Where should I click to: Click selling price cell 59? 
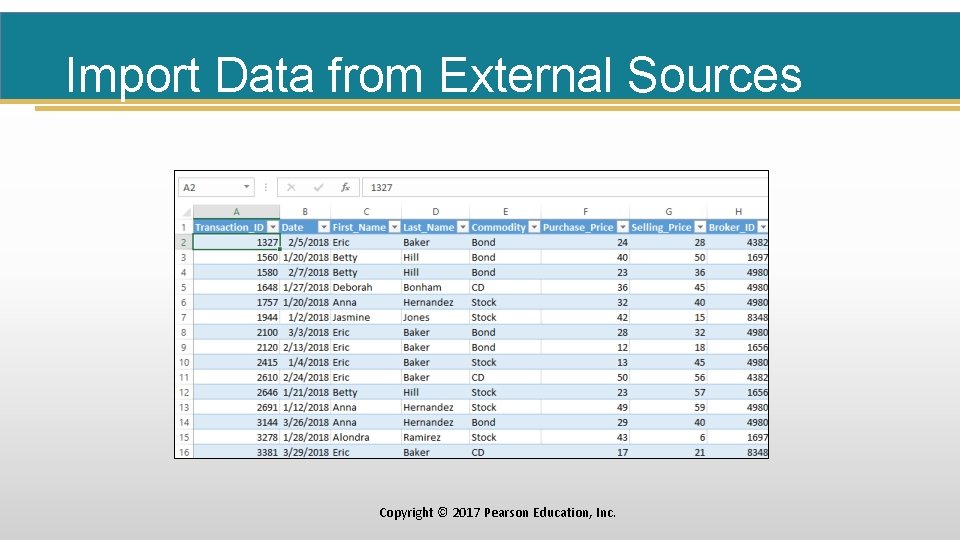(x=669, y=407)
